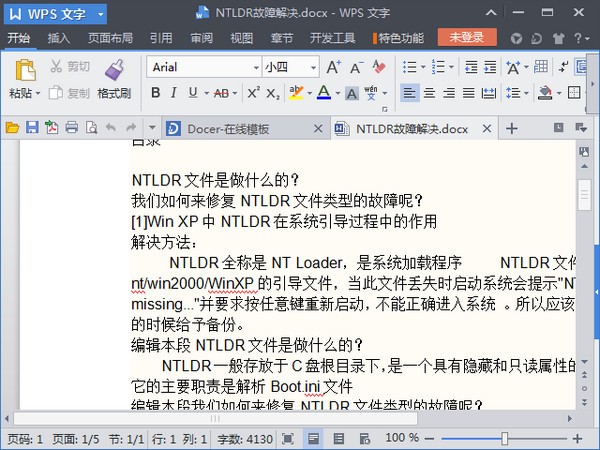Toggle Italic formatting
Viewport: 600px width, 450px height.
coord(174,93)
